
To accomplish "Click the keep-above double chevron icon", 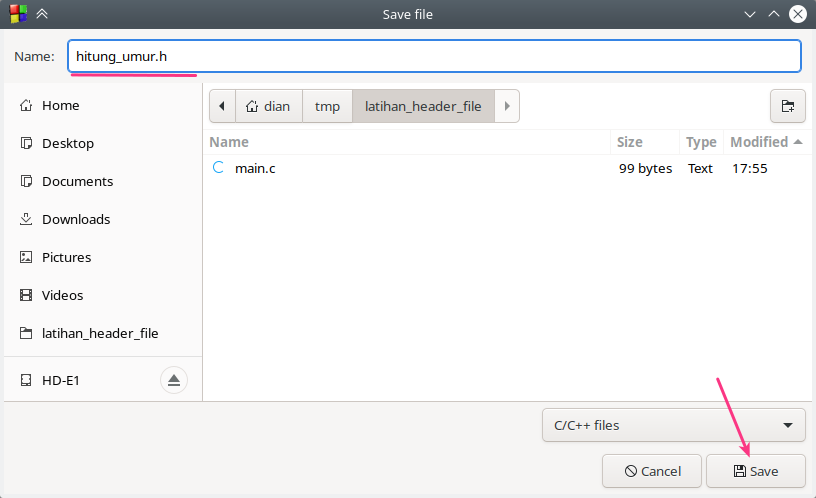I will point(42,14).
